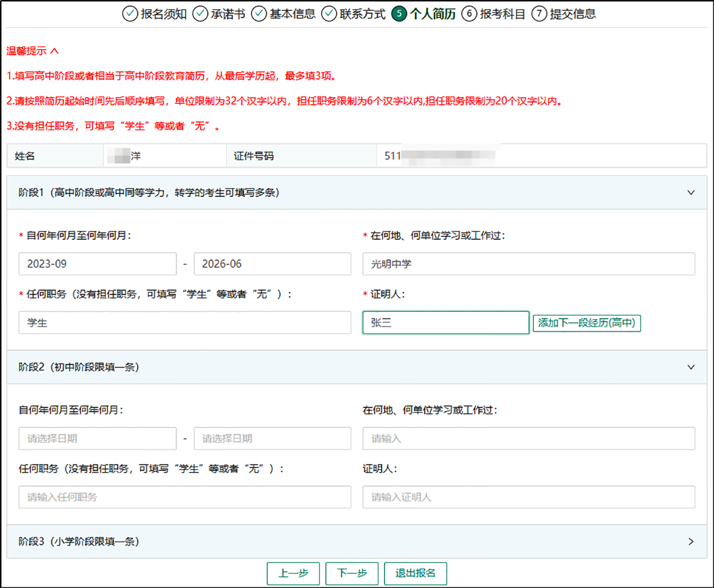
Task: Open the 联系方式 step circle icon
Action: (x=329, y=13)
